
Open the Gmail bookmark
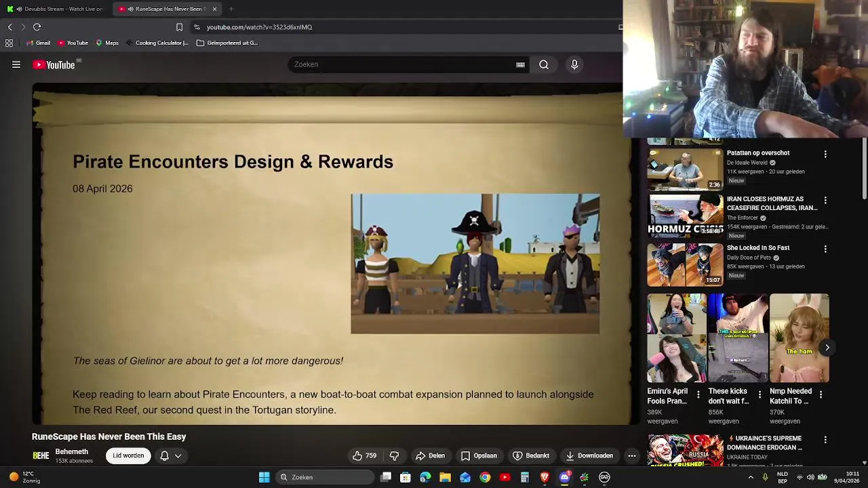(x=38, y=43)
